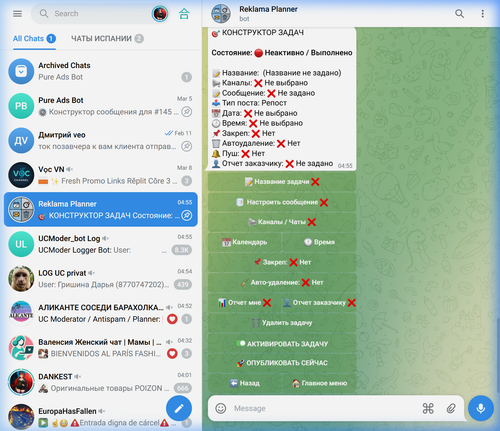This screenshot has width=500, height=431.
Task: Open АЛИКАНТЕ СОСЕДИ БАРАХОЛКА chat
Action: [x=101, y=313]
